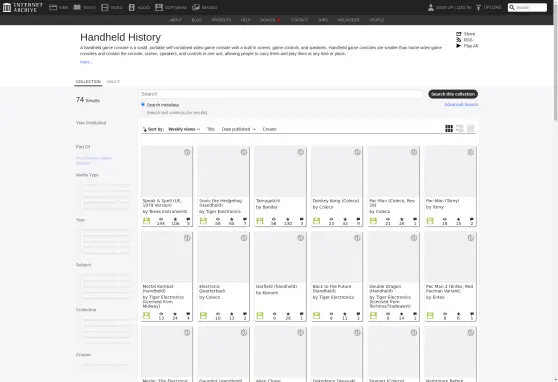The height and width of the screenshot is (382, 558).
Task: Open the Pac-Man (Coleco) thumbnail
Action: coord(394,172)
